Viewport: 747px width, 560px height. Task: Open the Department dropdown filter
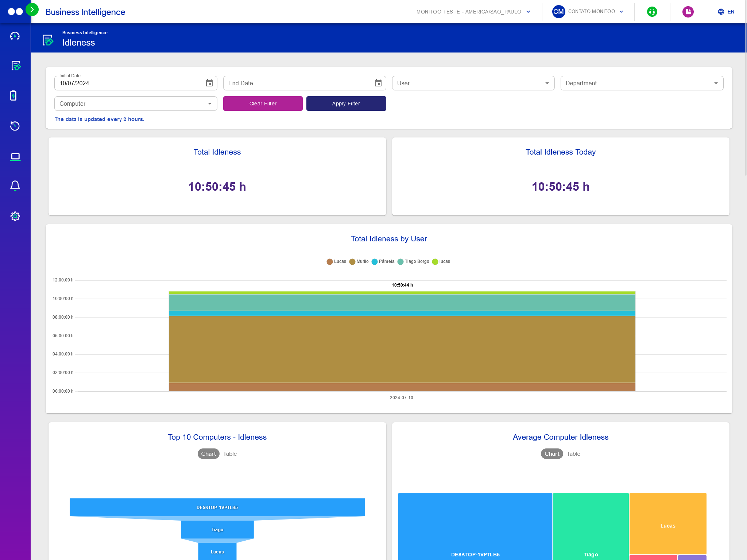[642, 83]
